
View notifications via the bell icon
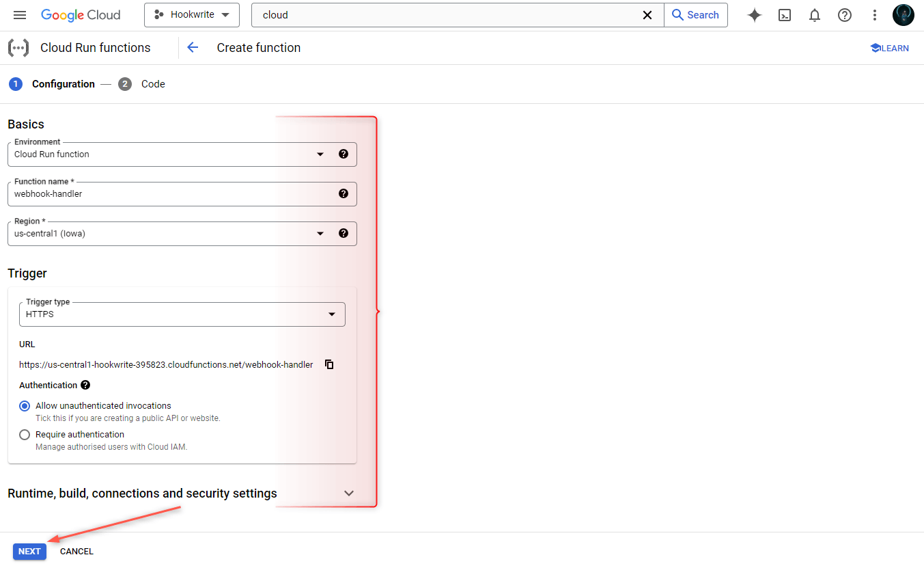pyautogui.click(x=814, y=14)
